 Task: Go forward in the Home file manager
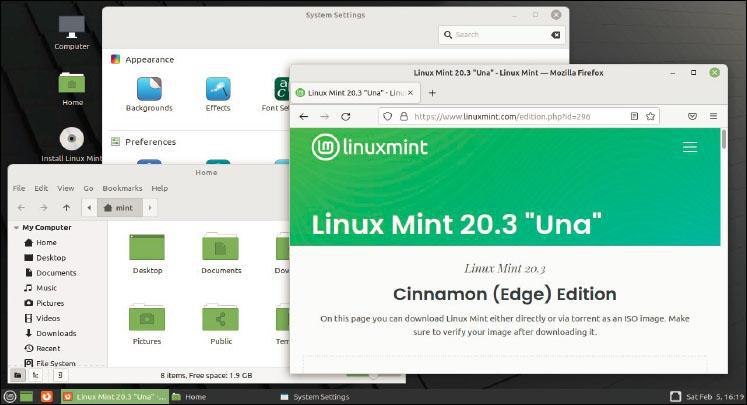(x=44, y=208)
